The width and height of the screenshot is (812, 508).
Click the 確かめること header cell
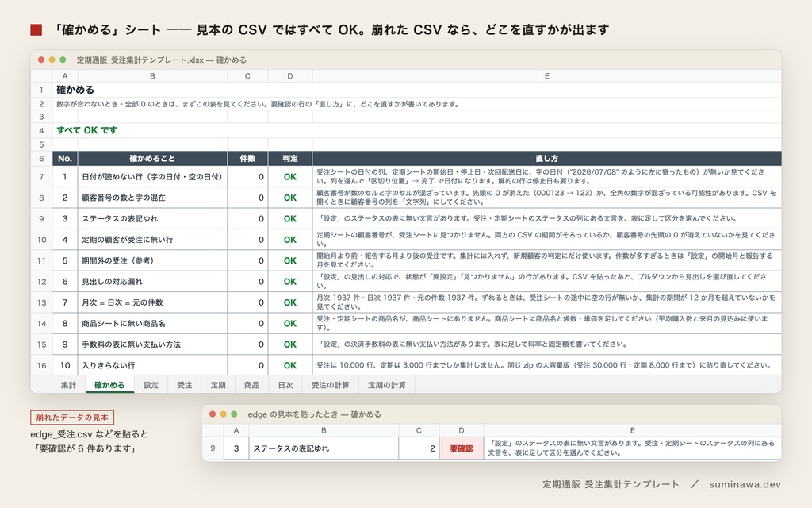(x=152, y=159)
